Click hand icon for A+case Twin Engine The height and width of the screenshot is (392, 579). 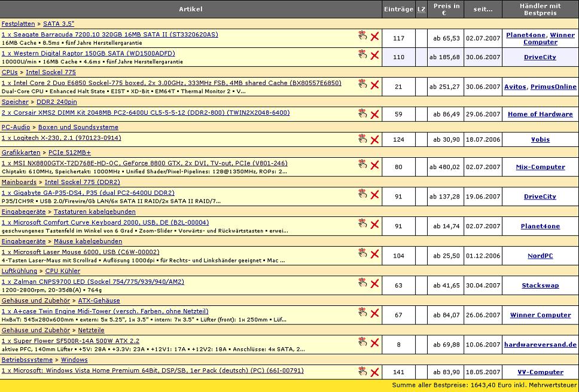tap(362, 312)
